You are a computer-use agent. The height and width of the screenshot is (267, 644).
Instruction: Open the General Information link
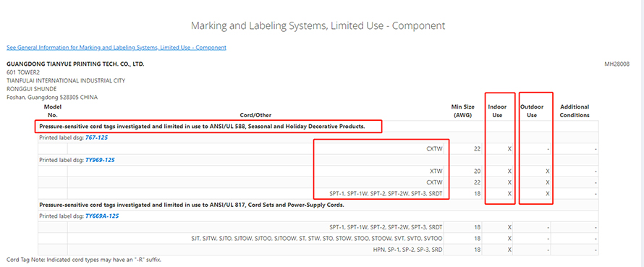click(116, 48)
